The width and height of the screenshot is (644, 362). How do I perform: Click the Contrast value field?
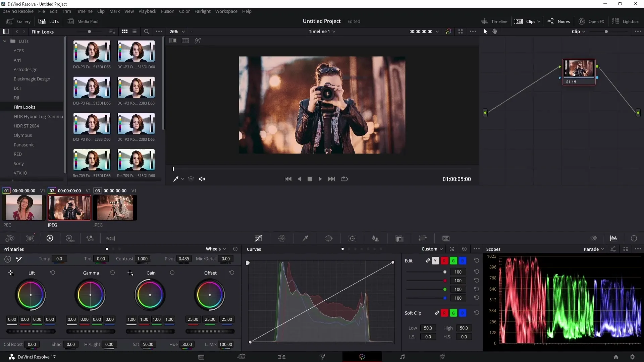tap(143, 259)
